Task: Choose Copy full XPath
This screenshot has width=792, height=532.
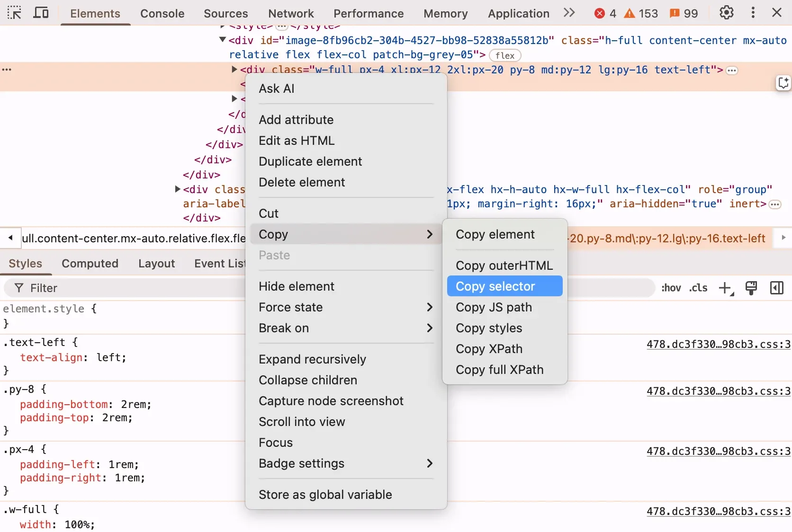Action: (505, 370)
